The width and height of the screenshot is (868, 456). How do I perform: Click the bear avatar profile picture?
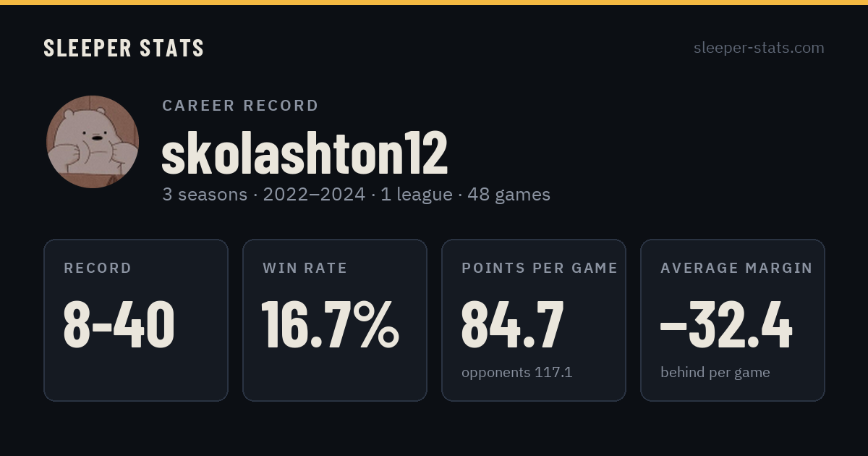[x=93, y=142]
